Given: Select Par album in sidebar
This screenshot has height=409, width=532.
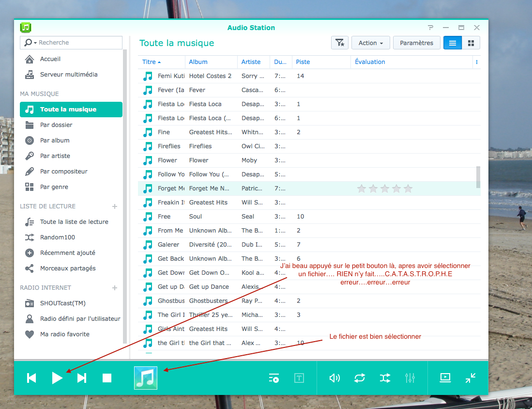Looking at the screenshot, I should point(55,141).
